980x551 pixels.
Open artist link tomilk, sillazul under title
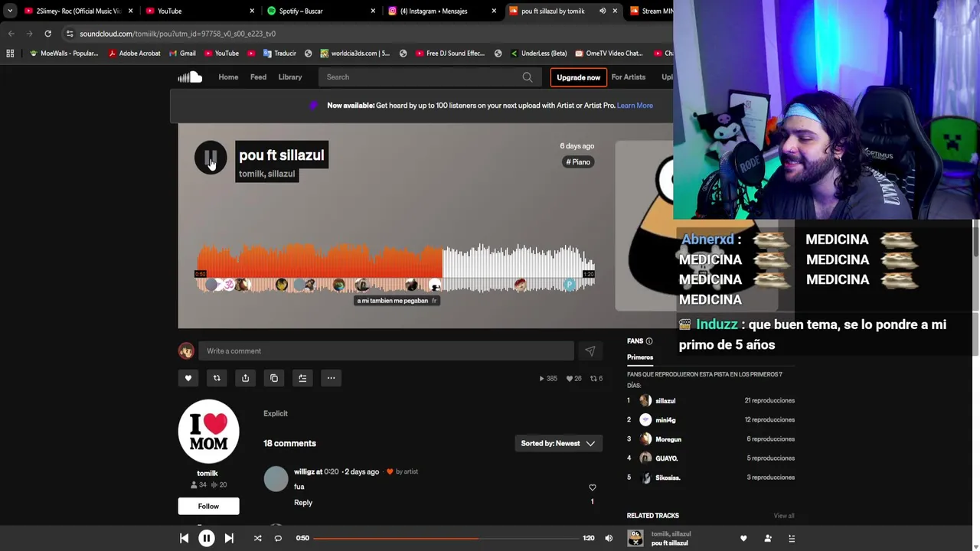pos(266,174)
